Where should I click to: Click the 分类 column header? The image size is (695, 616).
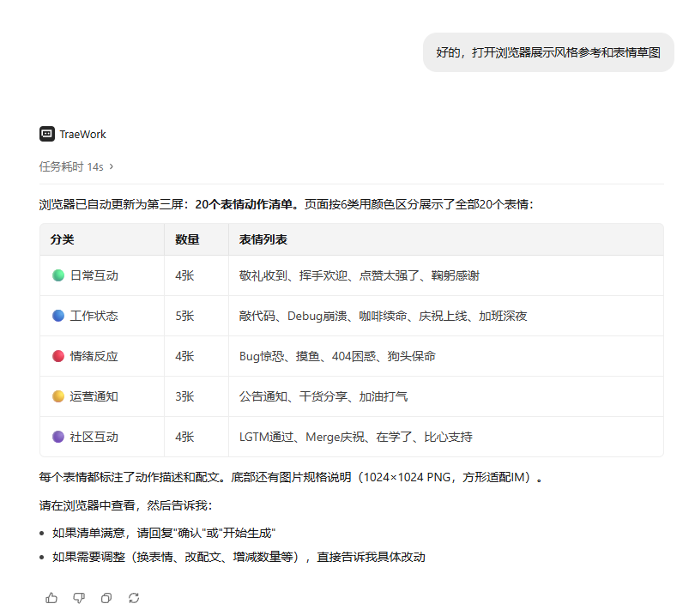(102, 239)
